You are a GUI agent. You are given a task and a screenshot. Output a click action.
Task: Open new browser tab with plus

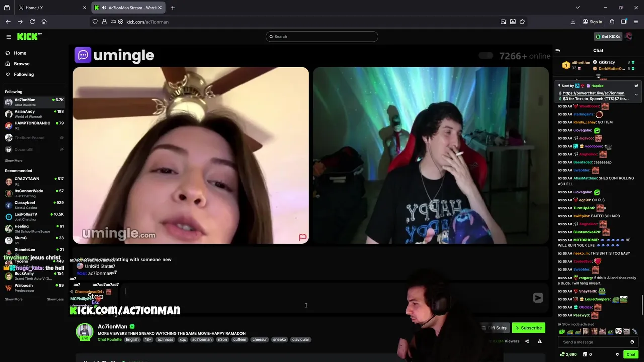coord(172,8)
